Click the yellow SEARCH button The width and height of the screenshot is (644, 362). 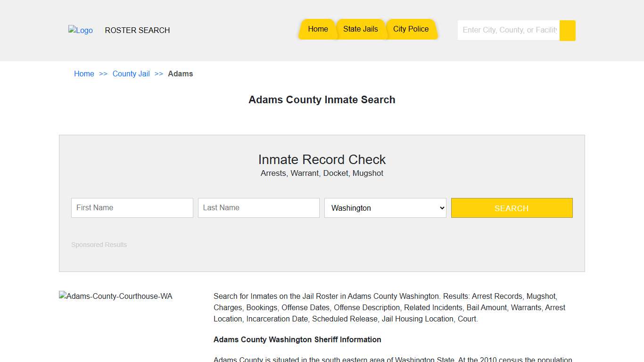[512, 208]
